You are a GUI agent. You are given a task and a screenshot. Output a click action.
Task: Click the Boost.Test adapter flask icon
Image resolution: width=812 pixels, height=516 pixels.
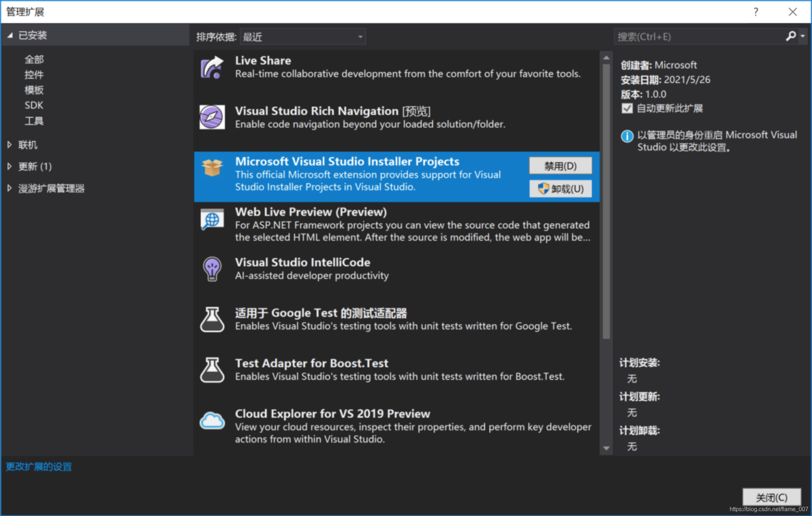[212, 370]
